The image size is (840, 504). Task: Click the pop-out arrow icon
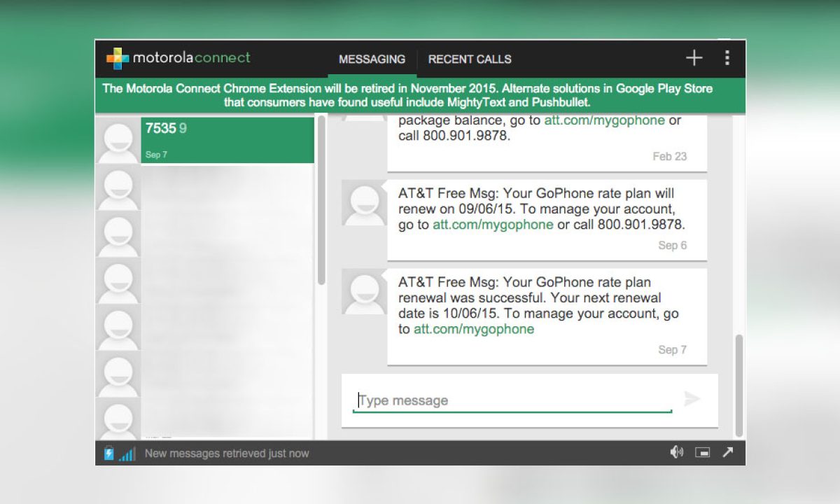(728, 453)
